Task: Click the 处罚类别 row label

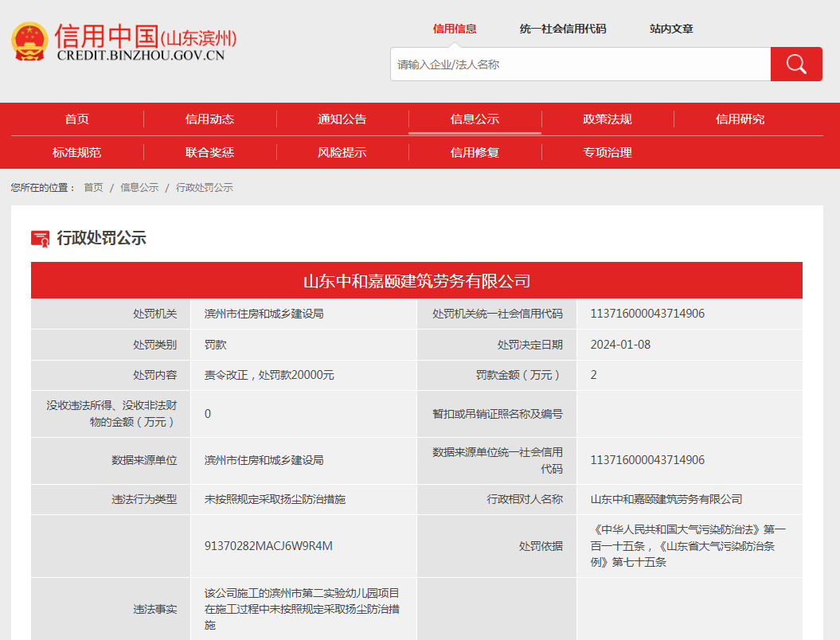Action: point(154,345)
